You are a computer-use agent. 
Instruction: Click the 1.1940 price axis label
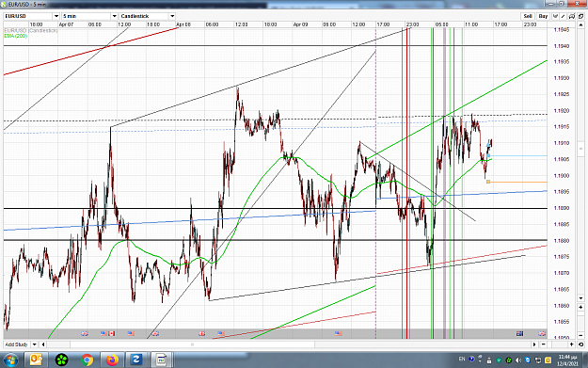coord(562,46)
